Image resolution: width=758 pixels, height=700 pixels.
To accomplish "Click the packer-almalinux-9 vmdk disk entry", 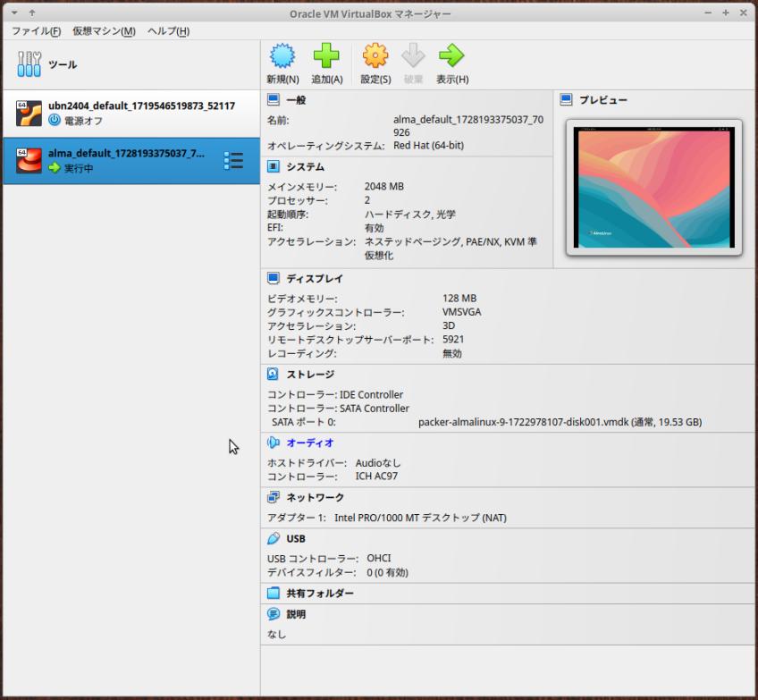I will pyautogui.click(x=560, y=422).
